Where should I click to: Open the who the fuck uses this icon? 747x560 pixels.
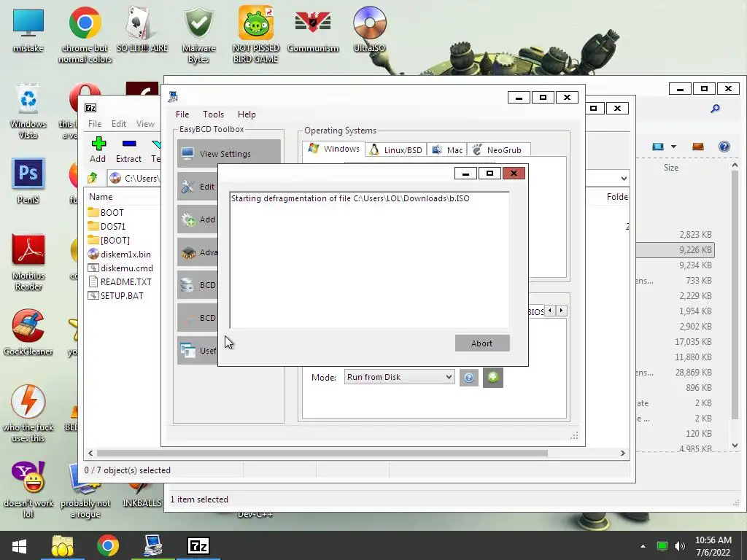pyautogui.click(x=28, y=413)
